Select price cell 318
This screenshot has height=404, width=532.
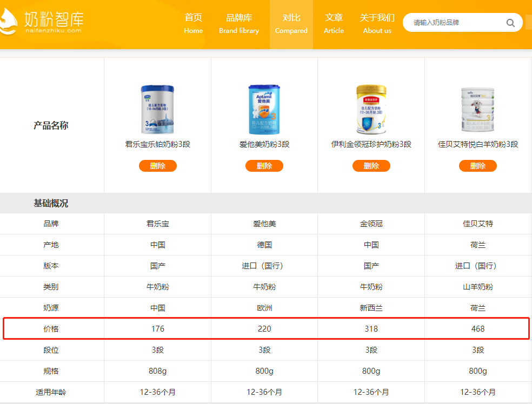click(x=371, y=329)
